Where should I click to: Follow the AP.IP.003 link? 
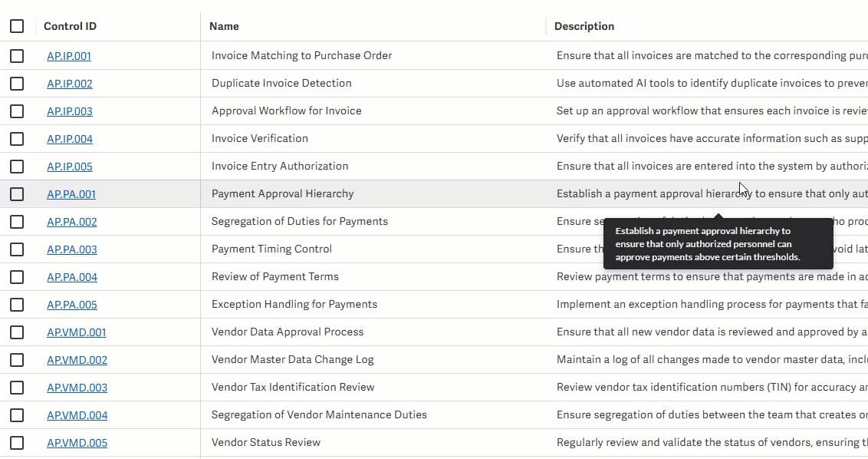70,111
